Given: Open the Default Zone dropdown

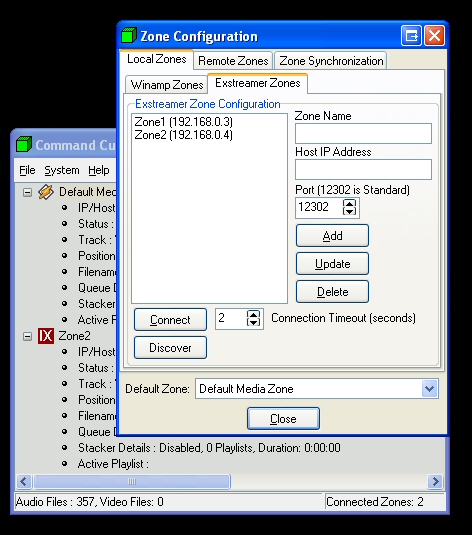Looking at the screenshot, I should coord(430,389).
